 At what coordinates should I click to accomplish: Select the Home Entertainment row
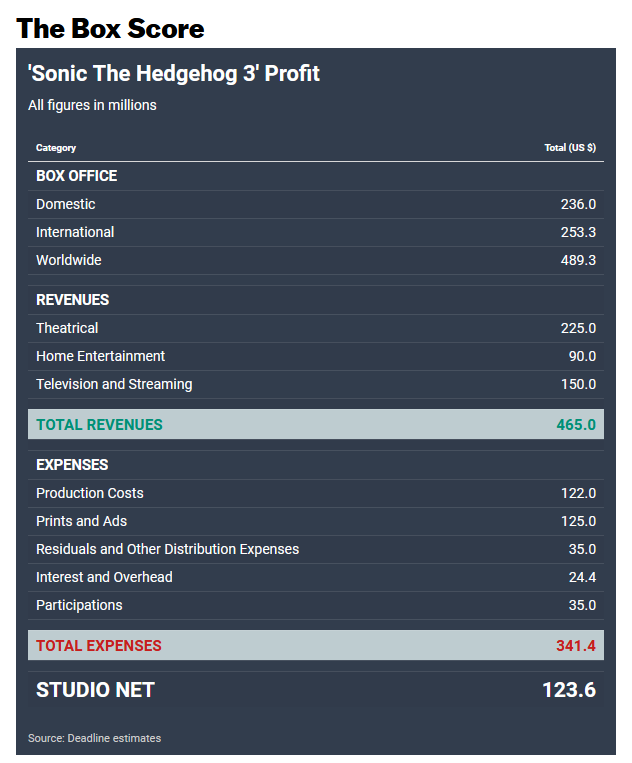316,356
